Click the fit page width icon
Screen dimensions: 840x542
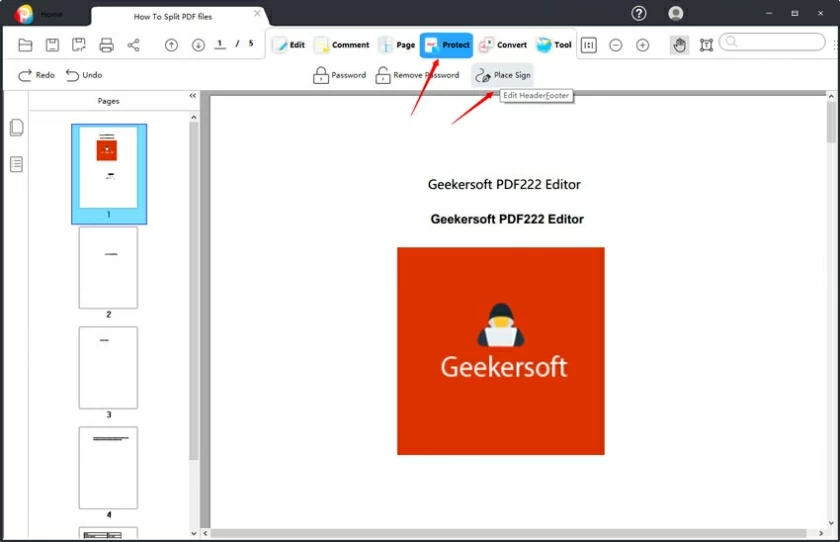coord(589,46)
